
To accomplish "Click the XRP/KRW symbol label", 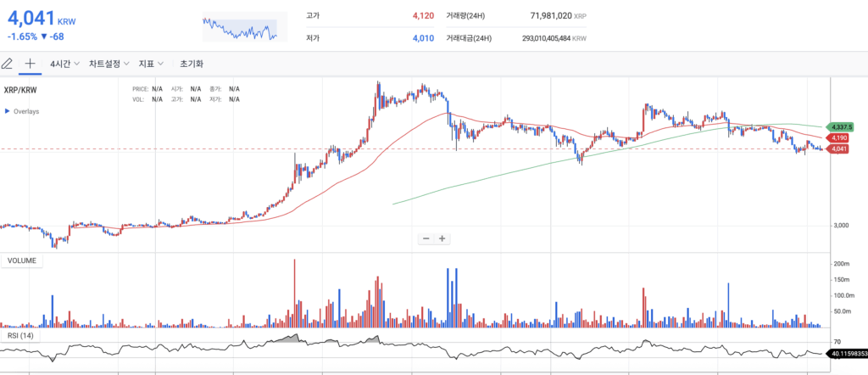I will click(x=21, y=89).
